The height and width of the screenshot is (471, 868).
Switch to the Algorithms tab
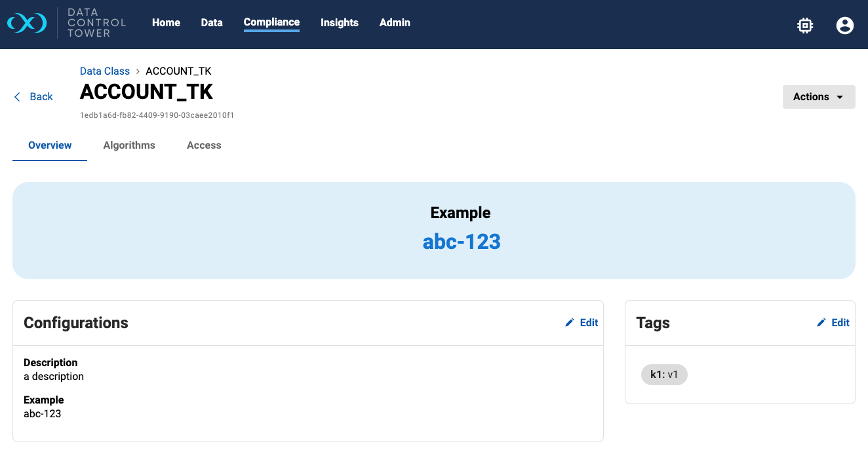coord(129,145)
